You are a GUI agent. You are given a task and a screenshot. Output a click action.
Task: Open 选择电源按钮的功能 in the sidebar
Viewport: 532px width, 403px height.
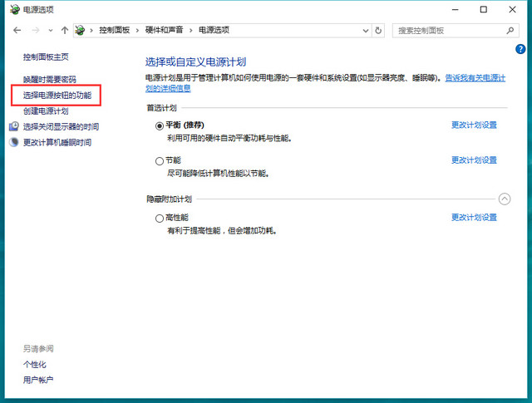point(57,96)
